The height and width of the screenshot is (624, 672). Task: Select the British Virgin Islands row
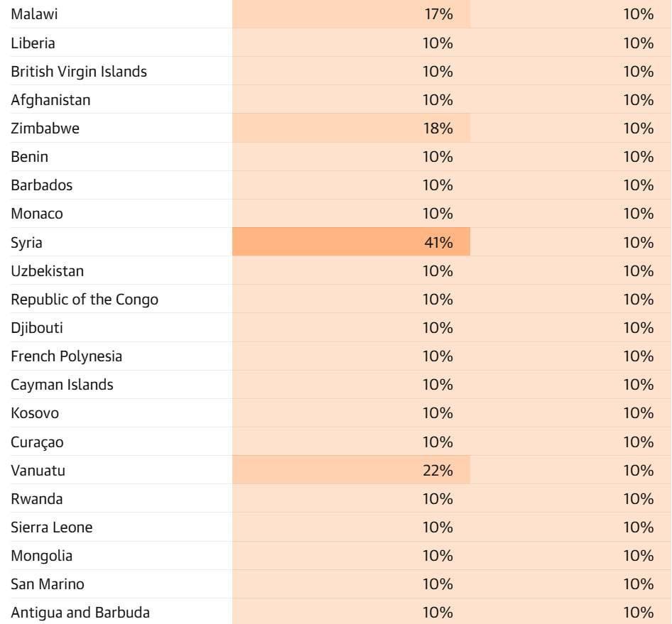(x=79, y=72)
